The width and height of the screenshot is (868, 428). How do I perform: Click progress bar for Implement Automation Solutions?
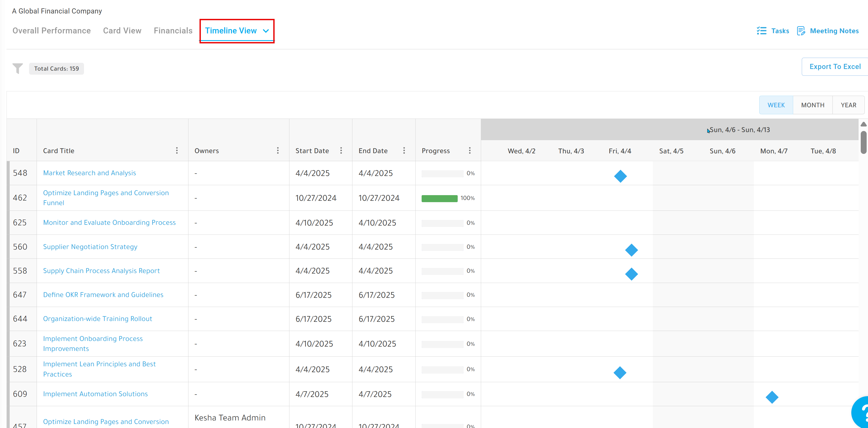tap(442, 394)
